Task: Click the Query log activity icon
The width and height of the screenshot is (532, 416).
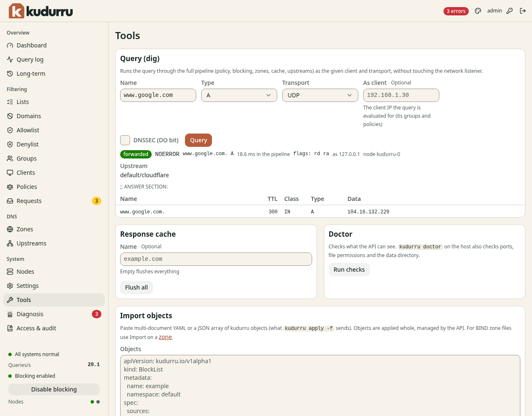Action: 10,59
